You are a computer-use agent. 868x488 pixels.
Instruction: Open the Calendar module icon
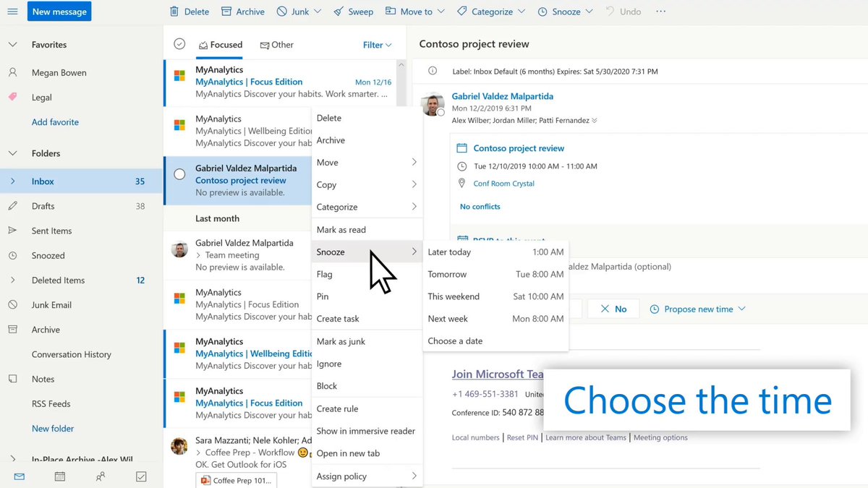pyautogui.click(x=60, y=476)
